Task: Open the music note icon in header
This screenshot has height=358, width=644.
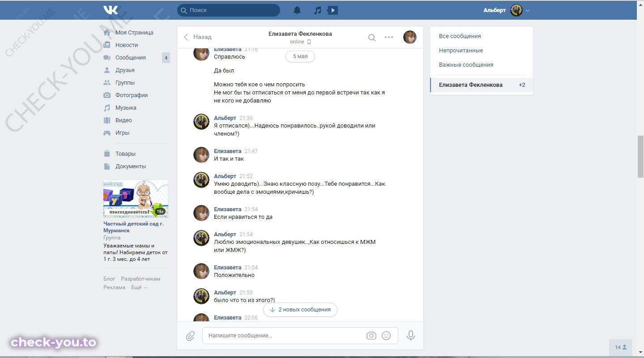Action: pos(317,10)
